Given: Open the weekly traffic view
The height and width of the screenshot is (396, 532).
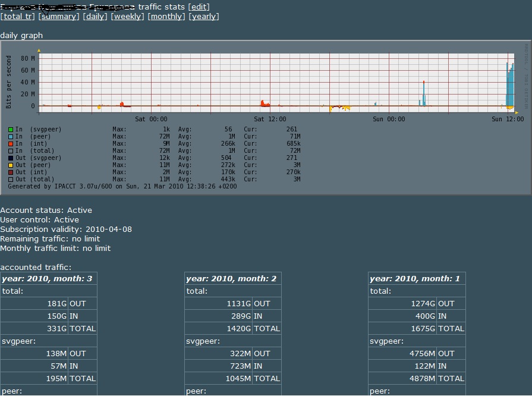Looking at the screenshot, I should pyautogui.click(x=128, y=17).
